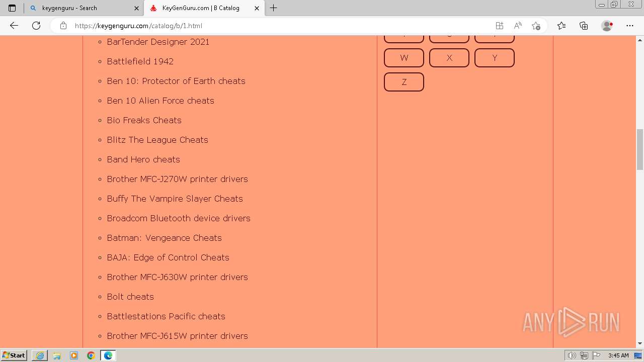This screenshot has height=362, width=644.
Task: Select Microsoft Edge taskbar icon
Action: (x=108, y=355)
